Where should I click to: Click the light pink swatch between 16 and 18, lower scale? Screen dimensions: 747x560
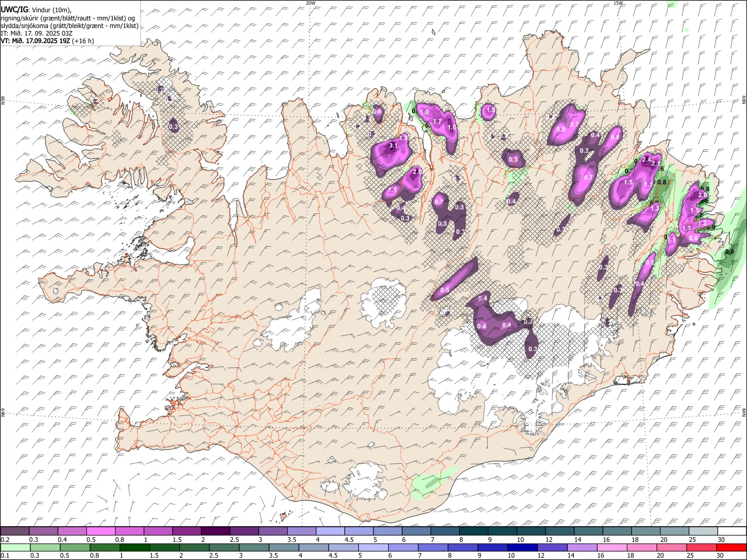pyautogui.click(x=612, y=547)
